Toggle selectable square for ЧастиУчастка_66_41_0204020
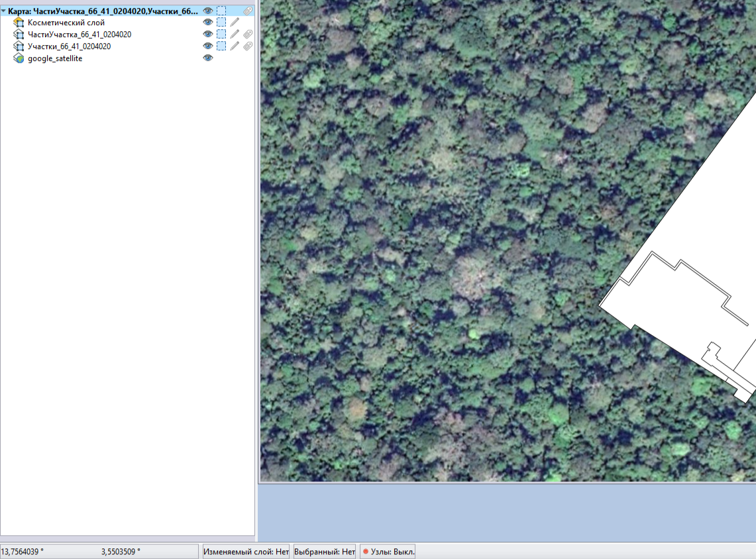The image size is (756, 559). pos(221,34)
